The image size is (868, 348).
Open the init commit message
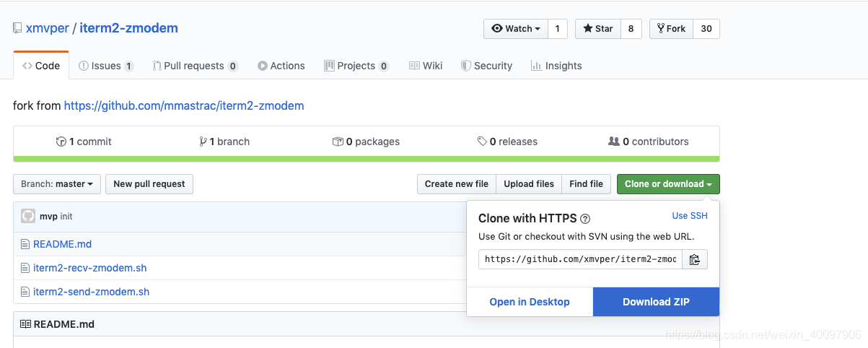click(x=66, y=217)
